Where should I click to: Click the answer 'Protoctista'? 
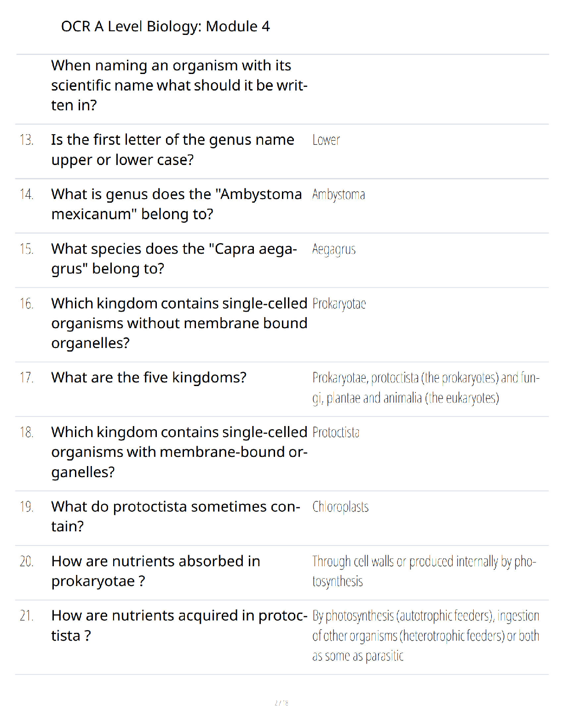(x=336, y=432)
